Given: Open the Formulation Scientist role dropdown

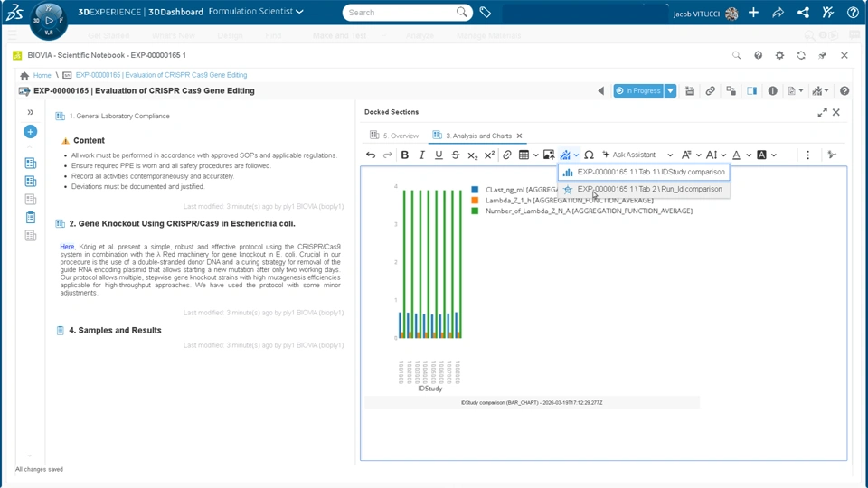Looking at the screenshot, I should pyautogui.click(x=256, y=12).
